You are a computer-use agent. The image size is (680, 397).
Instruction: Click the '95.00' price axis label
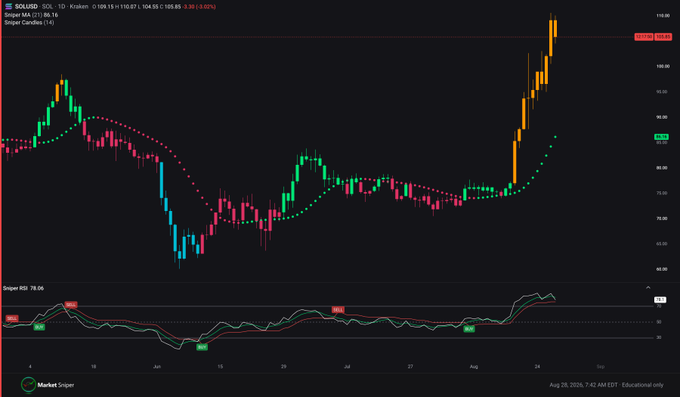pos(662,92)
